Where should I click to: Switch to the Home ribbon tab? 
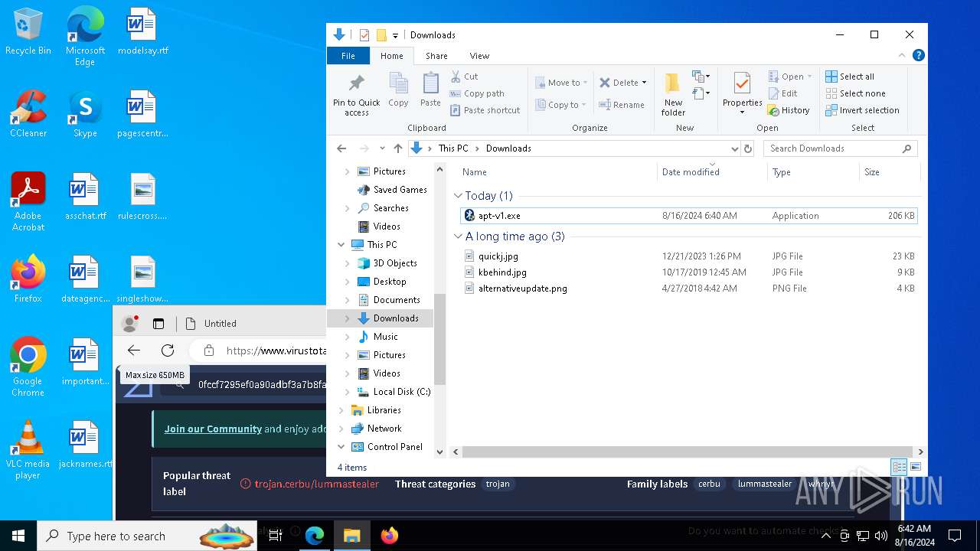click(391, 56)
